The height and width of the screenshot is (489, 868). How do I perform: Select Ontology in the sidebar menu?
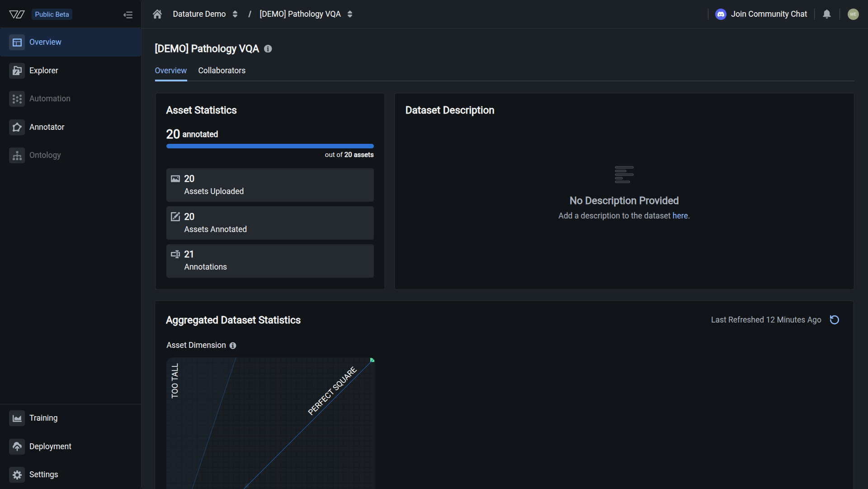point(71,155)
